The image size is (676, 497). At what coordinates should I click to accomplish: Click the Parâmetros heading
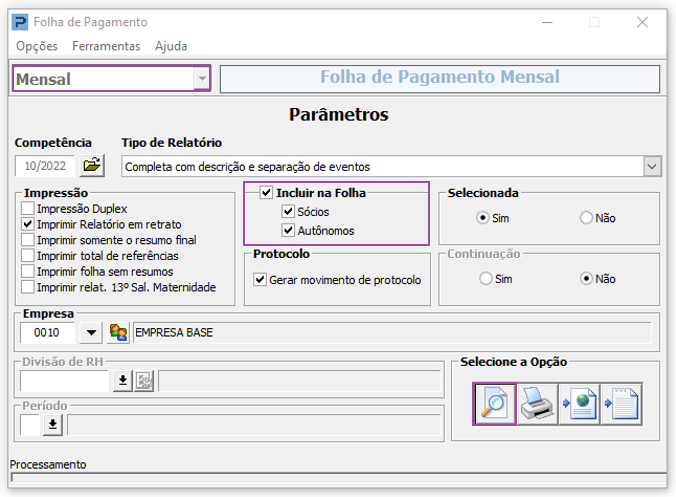coord(338,114)
